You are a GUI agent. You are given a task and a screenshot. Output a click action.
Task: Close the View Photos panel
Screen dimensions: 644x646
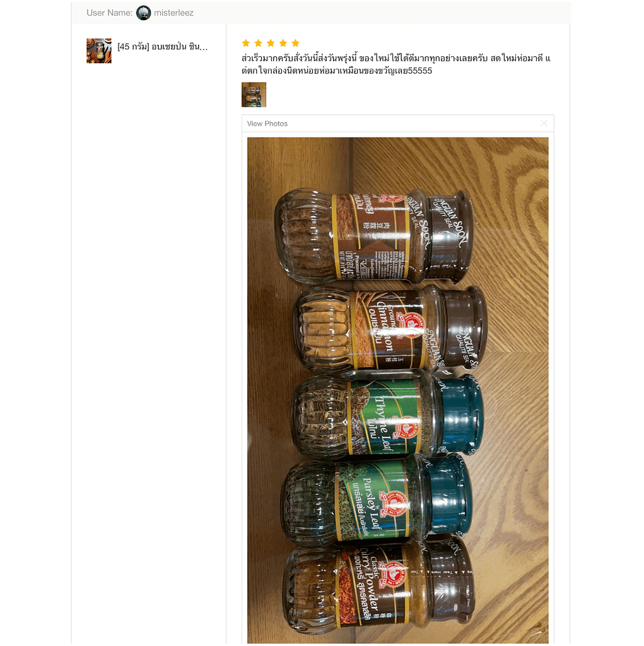pos(544,123)
